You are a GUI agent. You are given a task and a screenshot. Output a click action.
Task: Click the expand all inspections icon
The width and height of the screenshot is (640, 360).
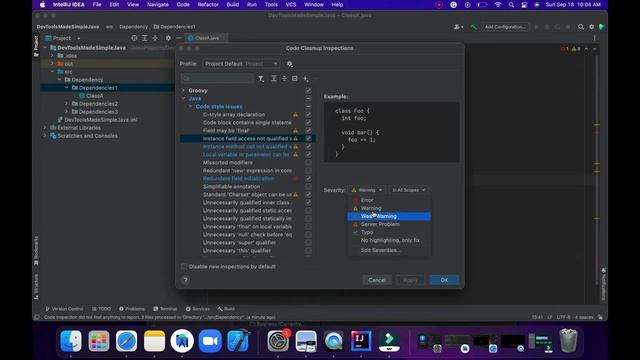(x=274, y=78)
